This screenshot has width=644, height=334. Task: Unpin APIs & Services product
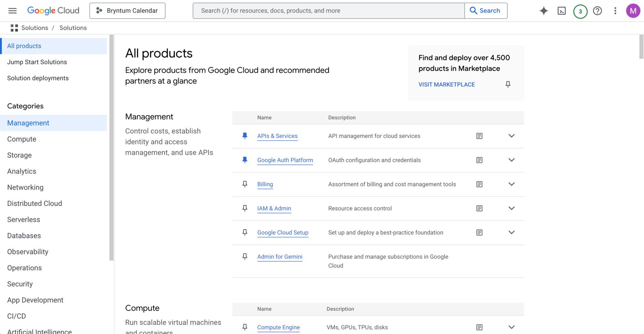[245, 136]
